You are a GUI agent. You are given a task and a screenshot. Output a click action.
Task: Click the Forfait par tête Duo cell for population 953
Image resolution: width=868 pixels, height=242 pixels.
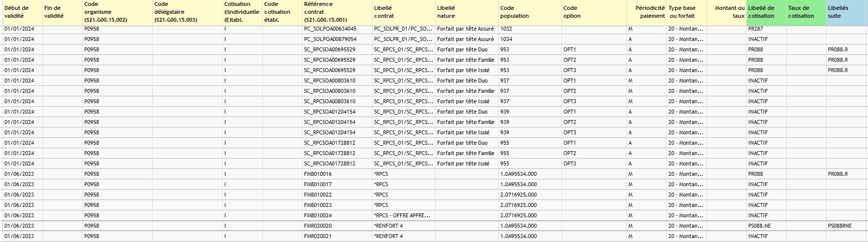pyautogui.click(x=467, y=49)
